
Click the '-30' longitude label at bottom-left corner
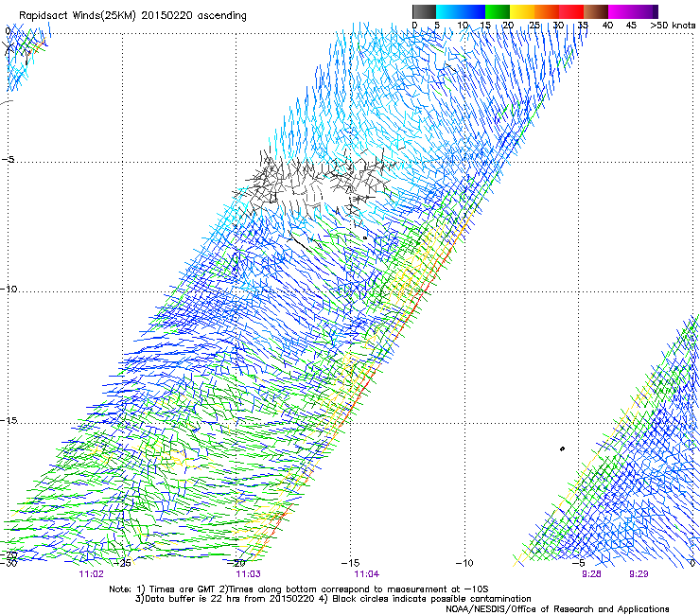pyautogui.click(x=9, y=563)
